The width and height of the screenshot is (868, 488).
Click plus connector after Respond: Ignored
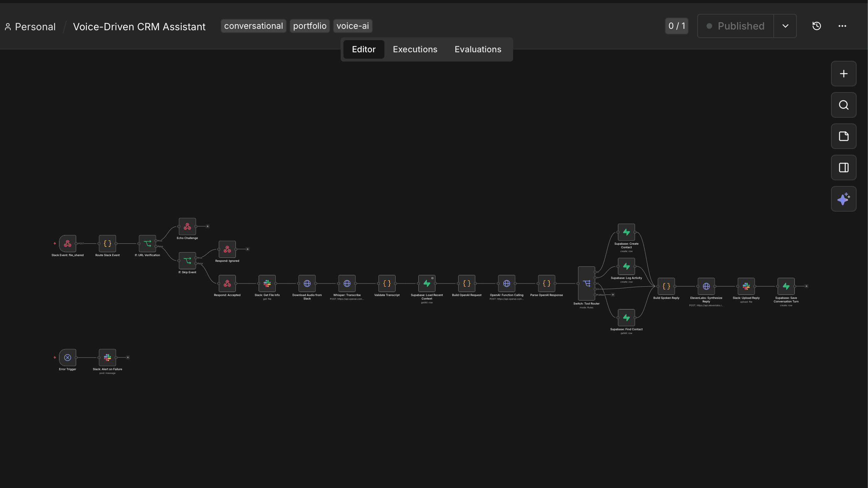click(248, 249)
